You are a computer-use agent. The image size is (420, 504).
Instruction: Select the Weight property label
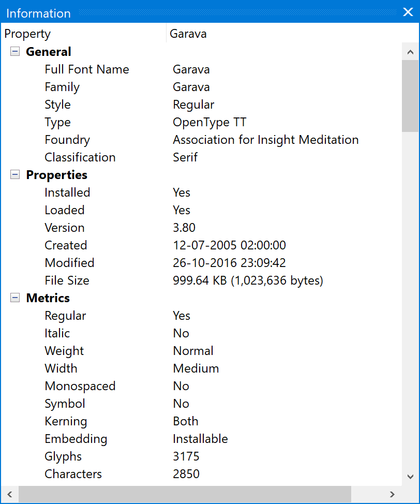point(64,351)
